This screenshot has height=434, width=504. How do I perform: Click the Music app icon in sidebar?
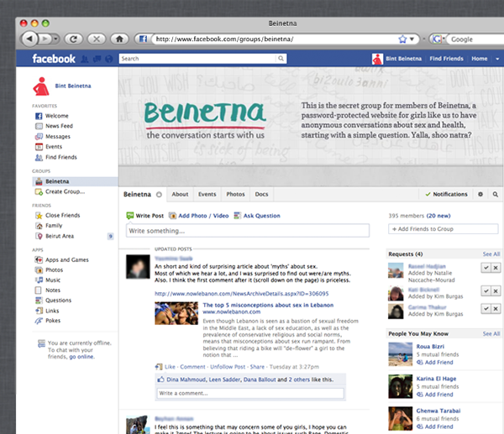pyautogui.click(x=39, y=280)
